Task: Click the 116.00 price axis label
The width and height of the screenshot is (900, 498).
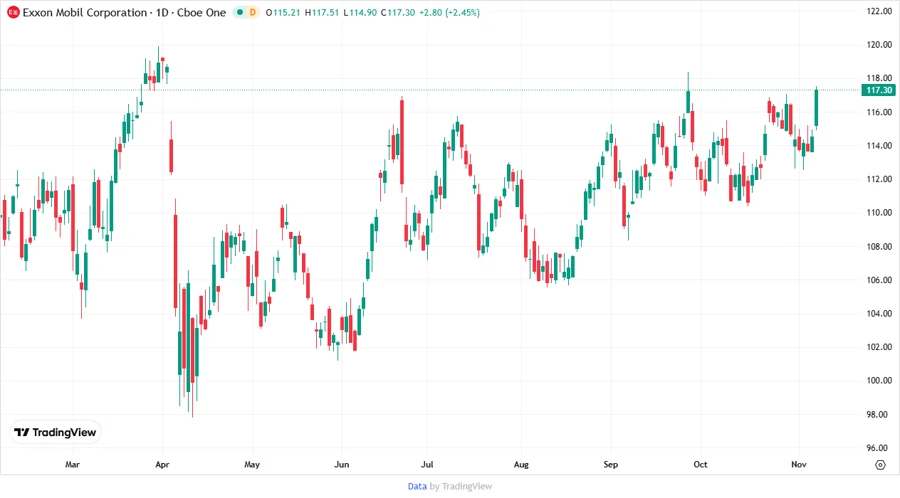Action: 879,112
